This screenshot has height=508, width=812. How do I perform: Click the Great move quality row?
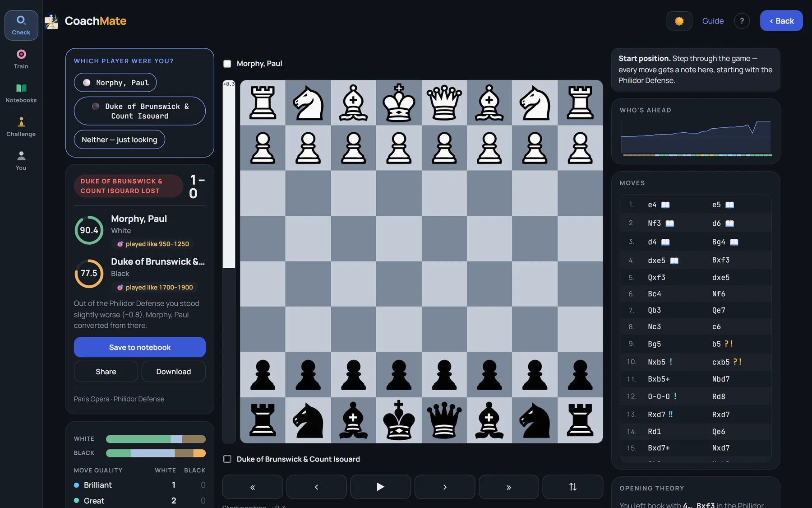coord(140,501)
